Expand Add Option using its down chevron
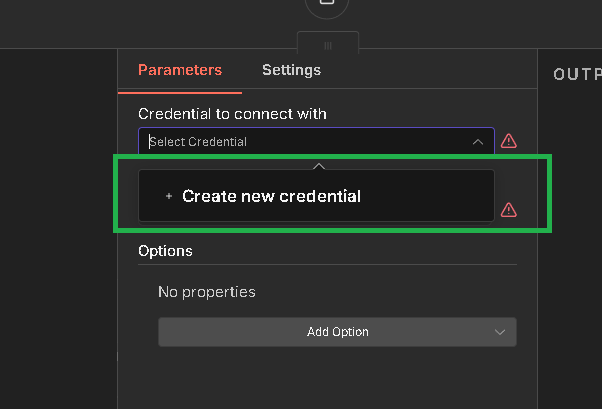Screen dimensions: 602x409 click(x=500, y=332)
